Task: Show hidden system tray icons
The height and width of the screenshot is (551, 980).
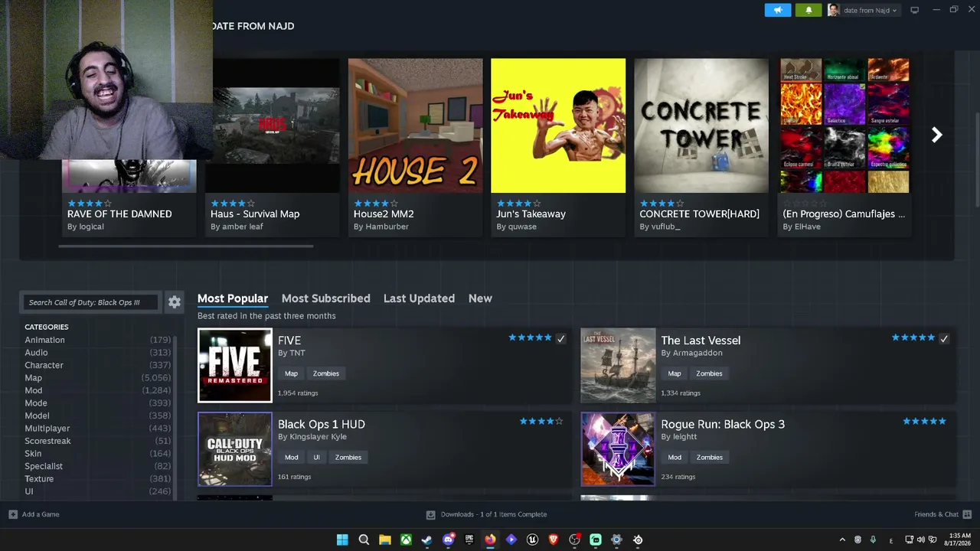Action: click(x=842, y=540)
